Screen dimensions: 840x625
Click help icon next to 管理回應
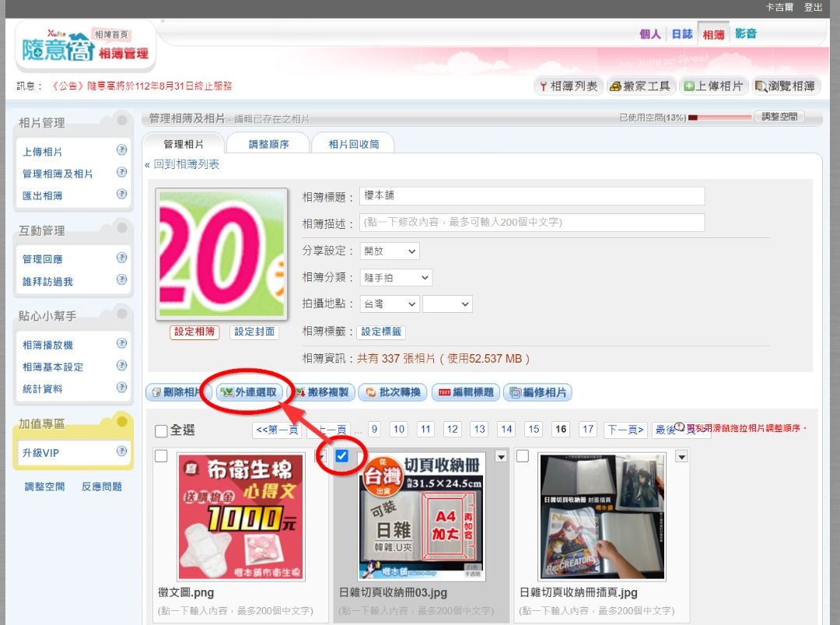[121, 258]
